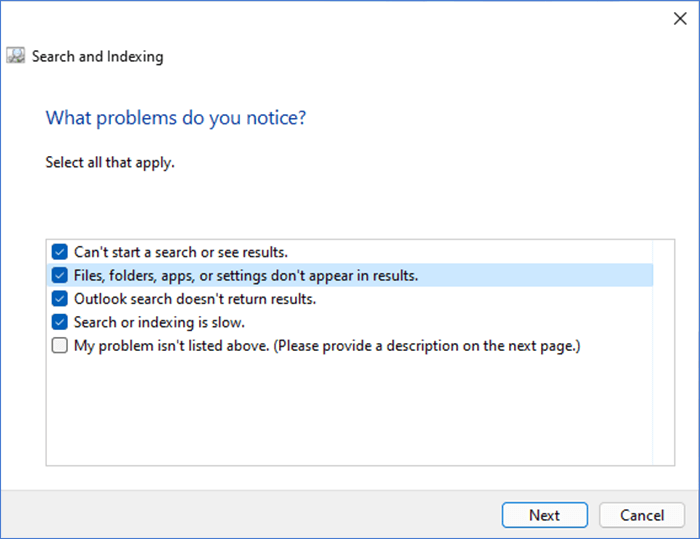Click the Search and Indexing troubleshooter icon

pyautogui.click(x=16, y=56)
